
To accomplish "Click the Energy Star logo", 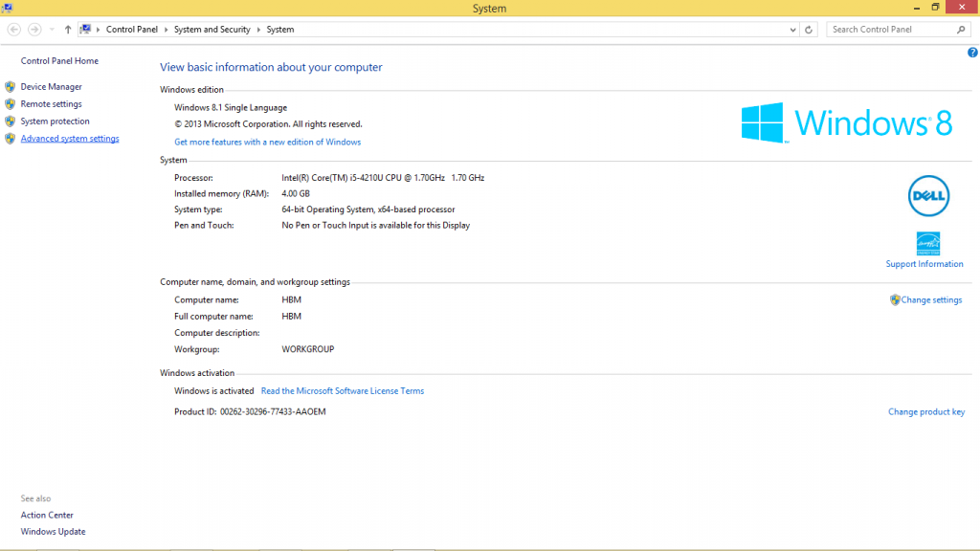I will click(x=928, y=244).
